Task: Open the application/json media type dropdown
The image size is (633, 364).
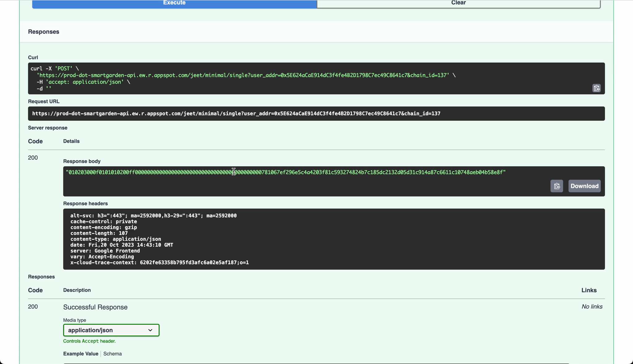Action: [x=111, y=330]
